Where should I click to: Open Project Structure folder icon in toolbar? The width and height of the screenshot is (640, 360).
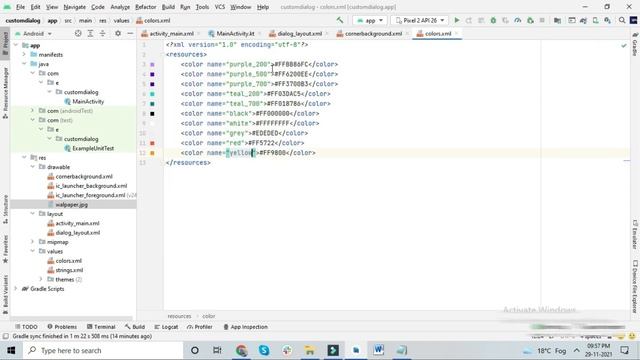(x=557, y=20)
